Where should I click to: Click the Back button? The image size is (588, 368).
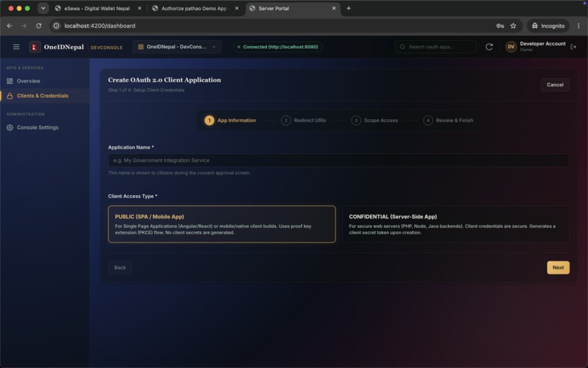click(120, 268)
